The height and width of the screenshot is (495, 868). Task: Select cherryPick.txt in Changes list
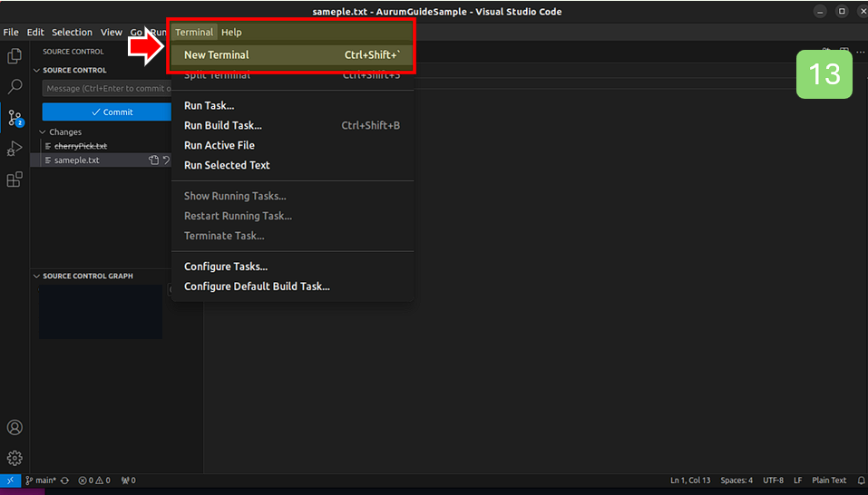coord(80,146)
